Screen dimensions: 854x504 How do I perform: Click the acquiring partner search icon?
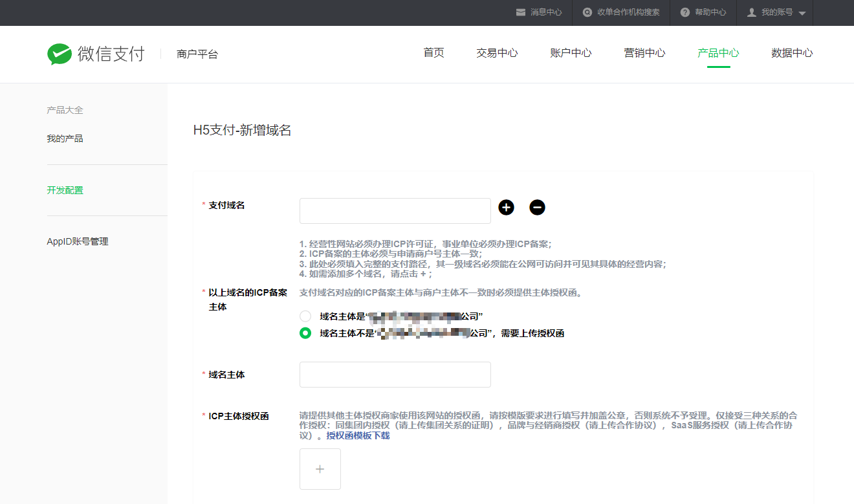click(587, 12)
